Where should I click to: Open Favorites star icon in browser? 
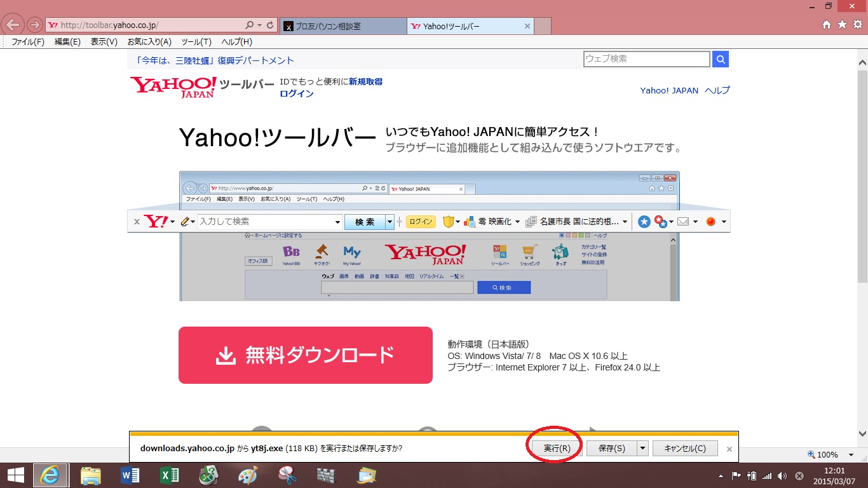pos(842,25)
